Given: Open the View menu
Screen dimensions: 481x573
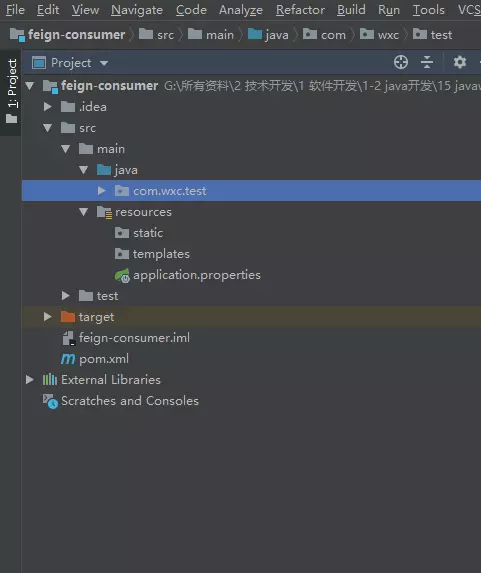Looking at the screenshot, I should click(85, 10).
